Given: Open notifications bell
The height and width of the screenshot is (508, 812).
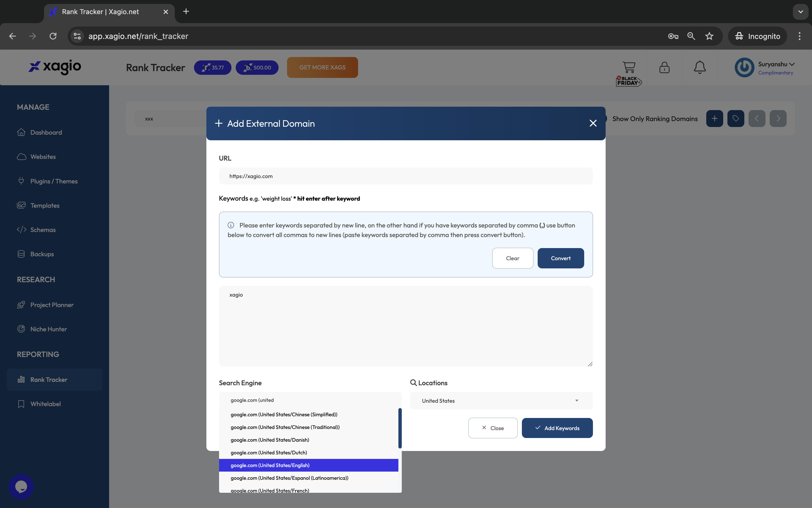Looking at the screenshot, I should 700,67.
